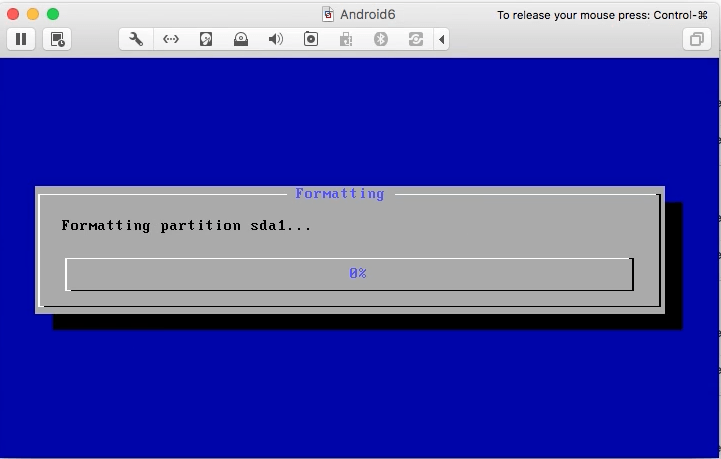Open the snapshots manager icon

(57, 39)
